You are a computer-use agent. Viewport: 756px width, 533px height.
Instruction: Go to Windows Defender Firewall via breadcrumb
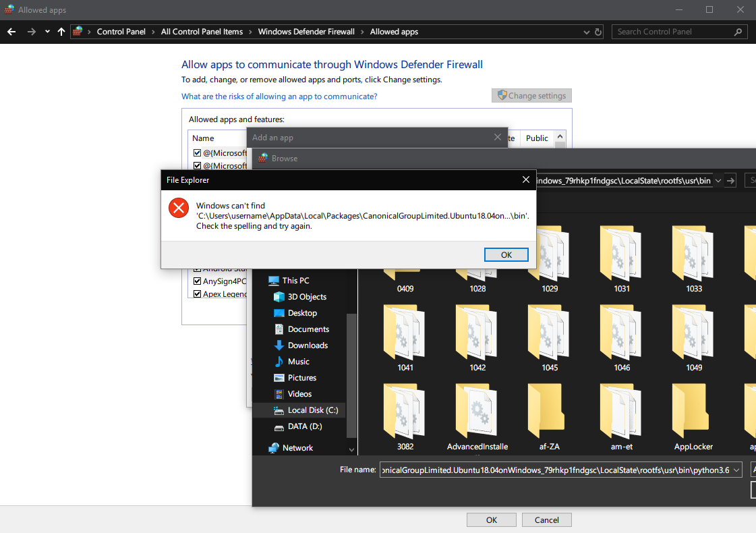(306, 32)
